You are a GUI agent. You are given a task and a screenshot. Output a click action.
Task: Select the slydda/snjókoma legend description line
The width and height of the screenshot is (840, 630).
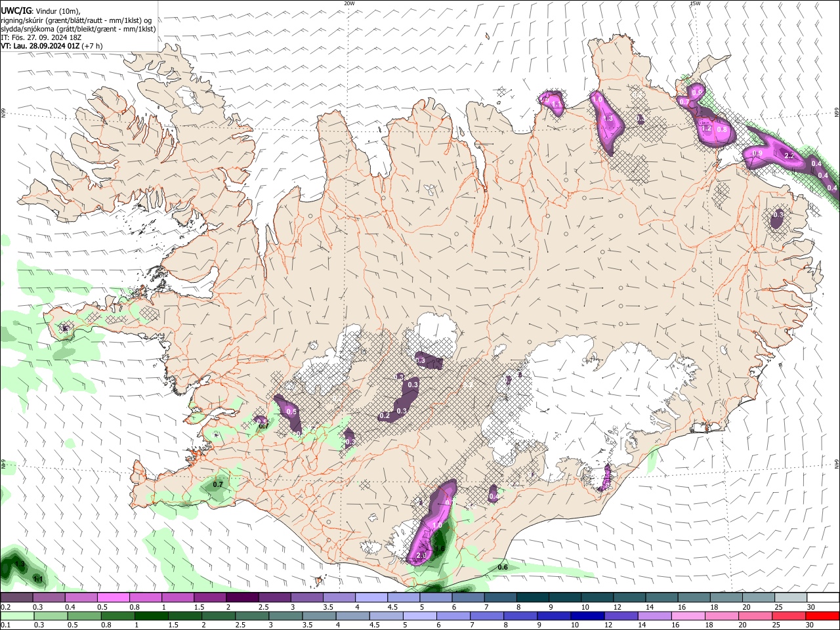(x=78, y=29)
